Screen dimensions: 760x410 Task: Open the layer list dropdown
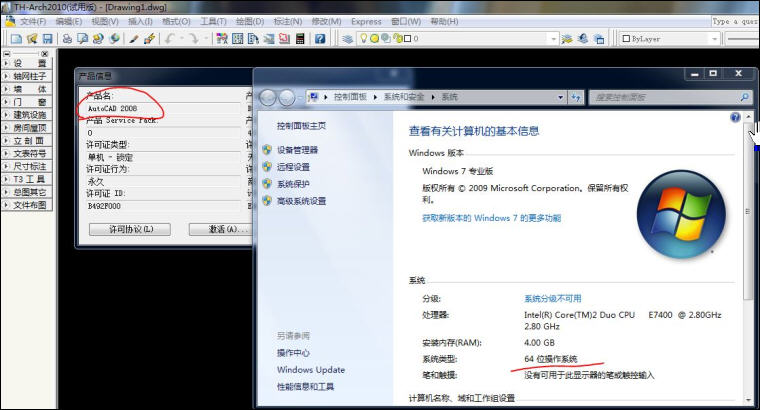(x=554, y=39)
